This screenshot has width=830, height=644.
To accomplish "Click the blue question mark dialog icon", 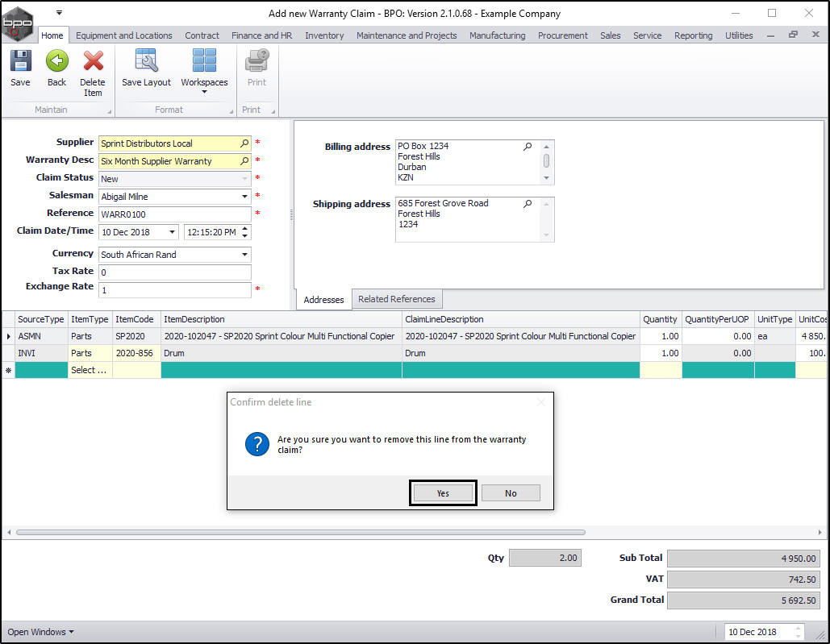I will (x=257, y=443).
